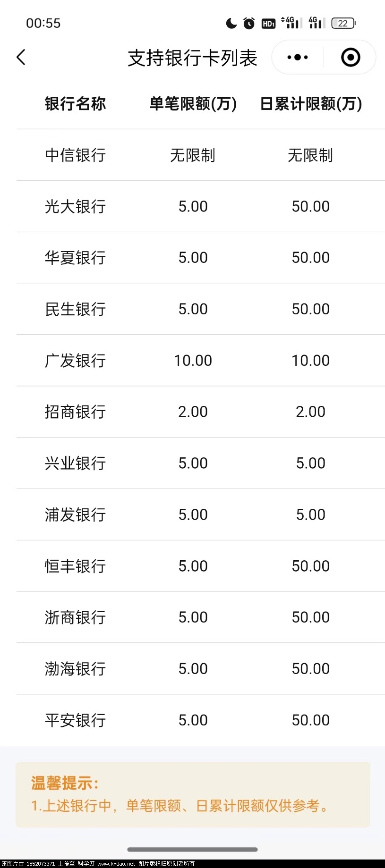Tap the alarm clock status icon
The height and width of the screenshot is (868, 385).
pos(249,23)
